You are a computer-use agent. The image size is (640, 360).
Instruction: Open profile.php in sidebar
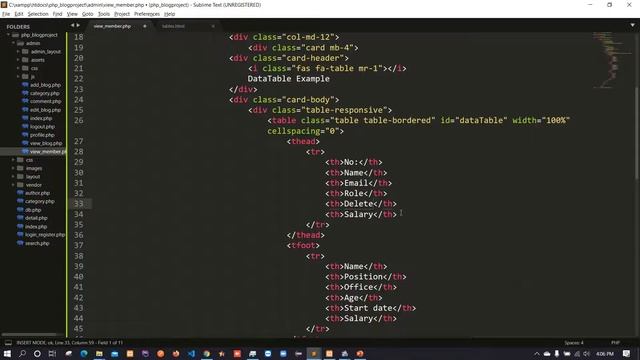click(x=42, y=135)
